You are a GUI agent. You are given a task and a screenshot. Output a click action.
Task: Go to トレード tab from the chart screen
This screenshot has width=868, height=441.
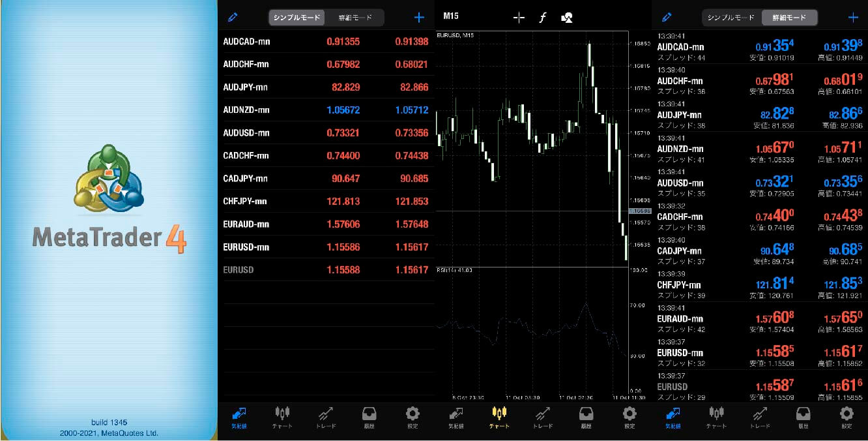542,418
